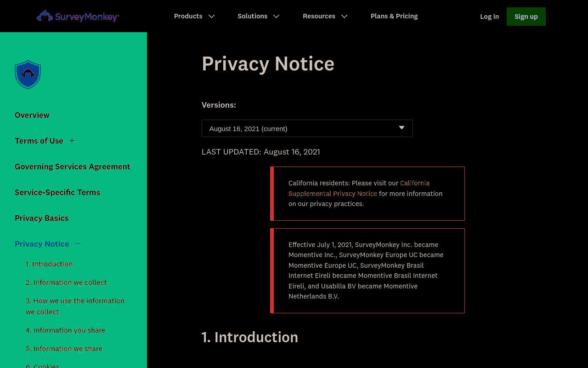Collapse Privacy Notice minus icon

click(78, 244)
